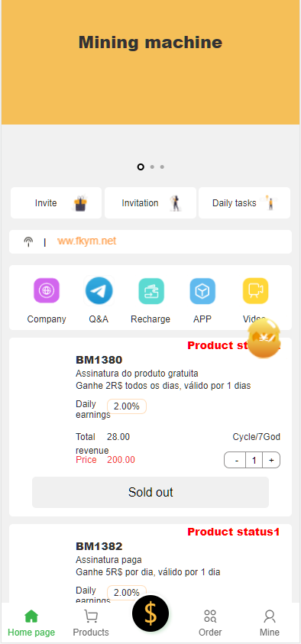Click the Sold out button
This screenshot has width=301, height=644.
point(150,492)
